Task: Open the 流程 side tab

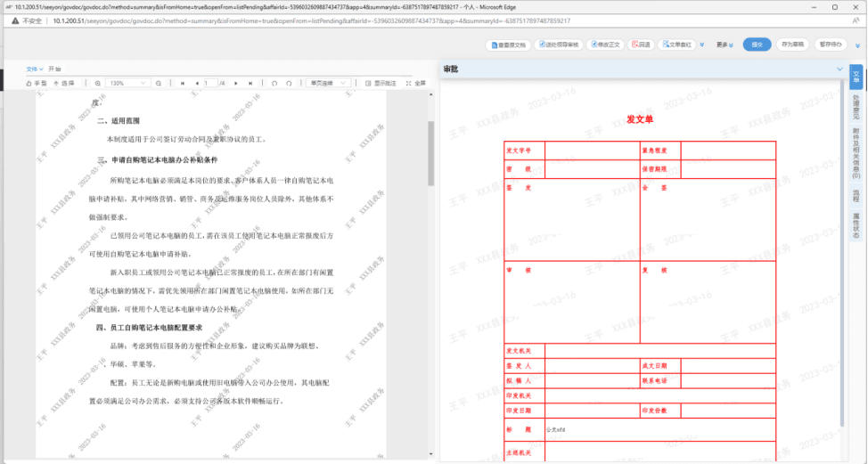Action: click(856, 195)
